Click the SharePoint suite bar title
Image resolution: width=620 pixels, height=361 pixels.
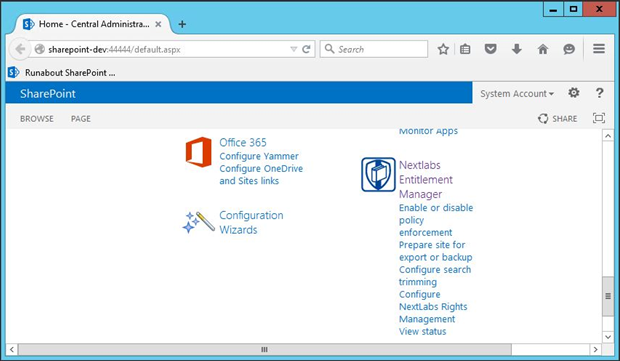(48, 94)
